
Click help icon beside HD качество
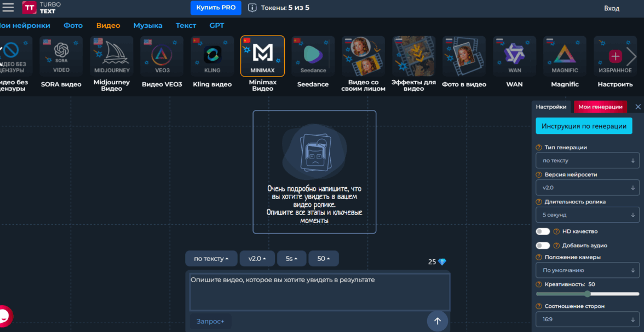pos(556,231)
